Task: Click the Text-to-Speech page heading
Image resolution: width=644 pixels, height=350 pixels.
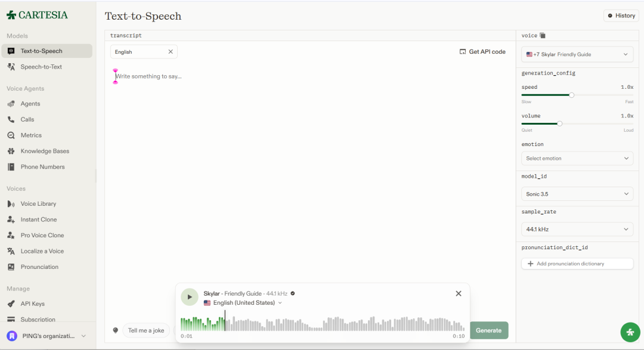Action: [143, 16]
